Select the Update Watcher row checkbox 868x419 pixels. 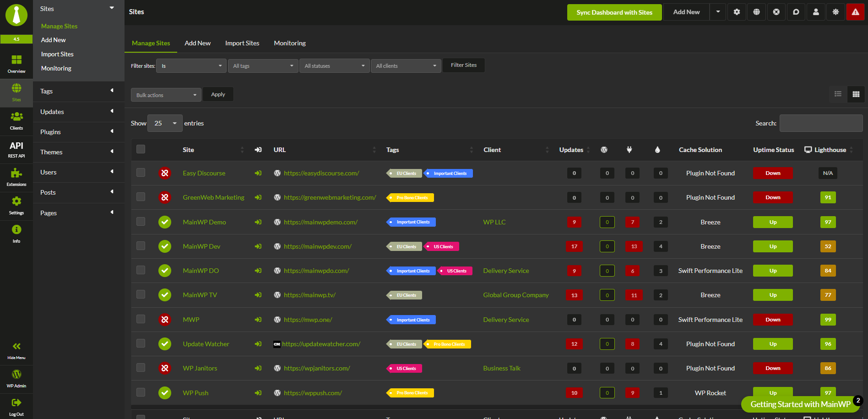(x=141, y=343)
